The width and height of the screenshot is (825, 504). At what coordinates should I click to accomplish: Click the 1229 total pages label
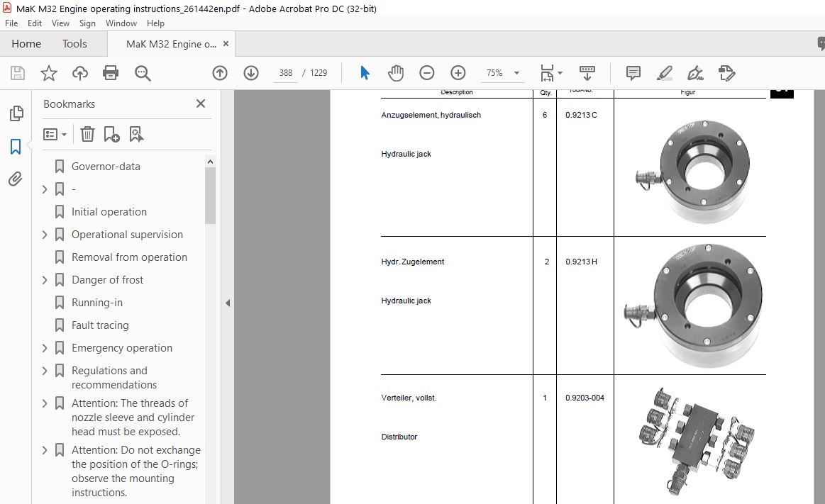coord(319,73)
